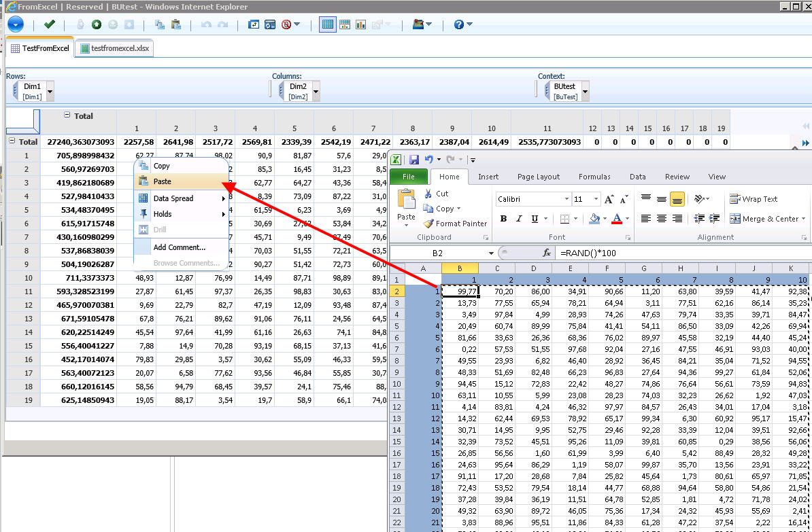Screen dimensions: 812x532
Task: Click the Excel Name Box showing B2
Action: [x=437, y=253]
